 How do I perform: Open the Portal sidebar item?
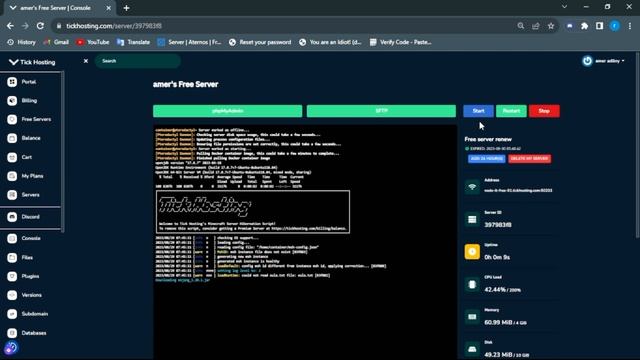point(29,82)
